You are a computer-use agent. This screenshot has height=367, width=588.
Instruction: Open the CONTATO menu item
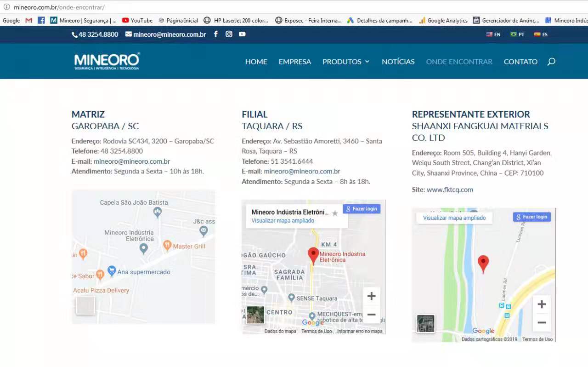point(520,62)
